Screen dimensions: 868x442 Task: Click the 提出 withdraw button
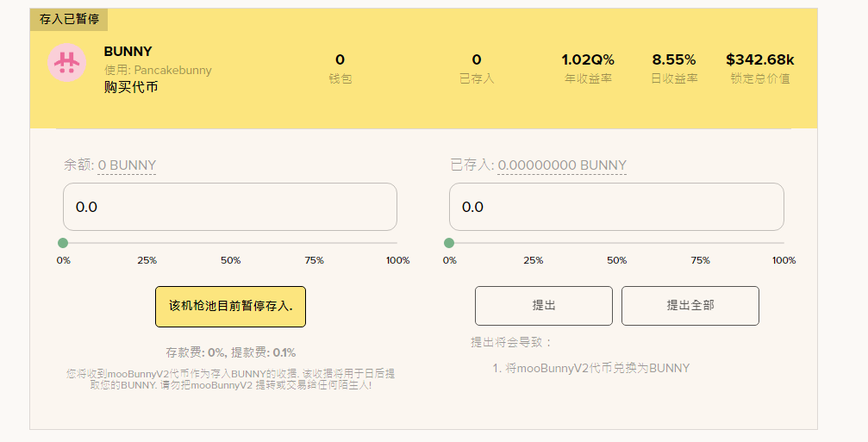(544, 305)
